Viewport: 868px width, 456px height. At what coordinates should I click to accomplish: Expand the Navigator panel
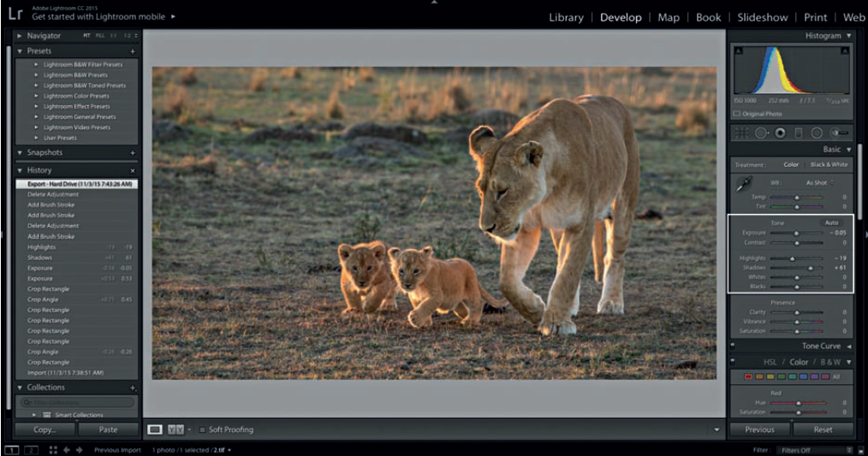click(x=20, y=35)
